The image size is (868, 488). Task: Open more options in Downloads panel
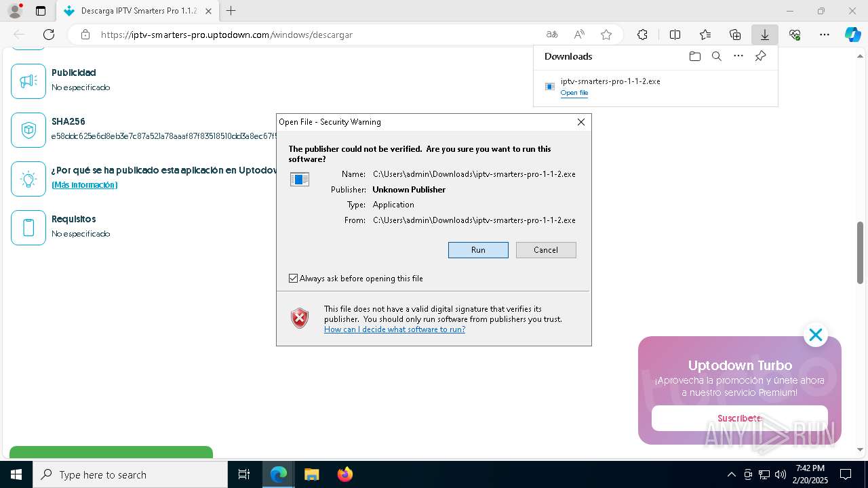[x=738, y=56]
